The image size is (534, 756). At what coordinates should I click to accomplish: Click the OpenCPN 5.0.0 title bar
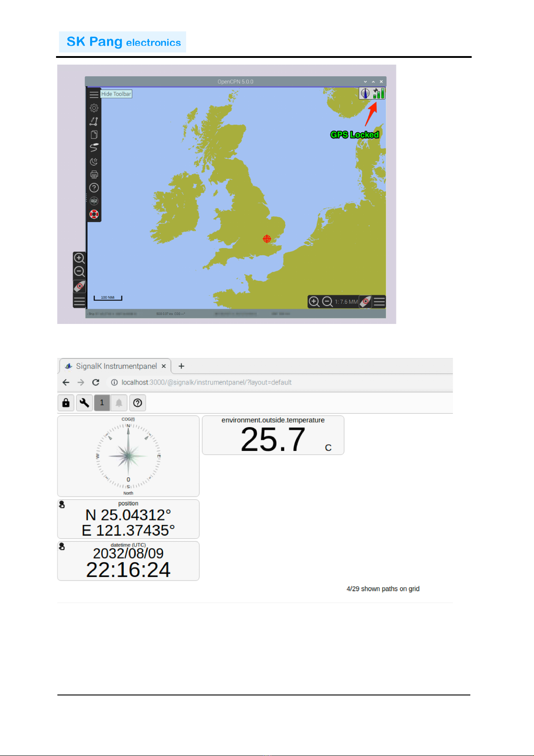pyautogui.click(x=235, y=82)
